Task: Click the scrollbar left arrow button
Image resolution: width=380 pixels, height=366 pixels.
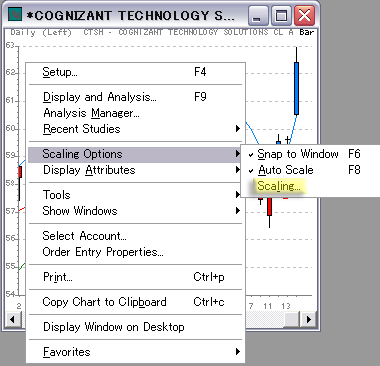Action: 13,320
